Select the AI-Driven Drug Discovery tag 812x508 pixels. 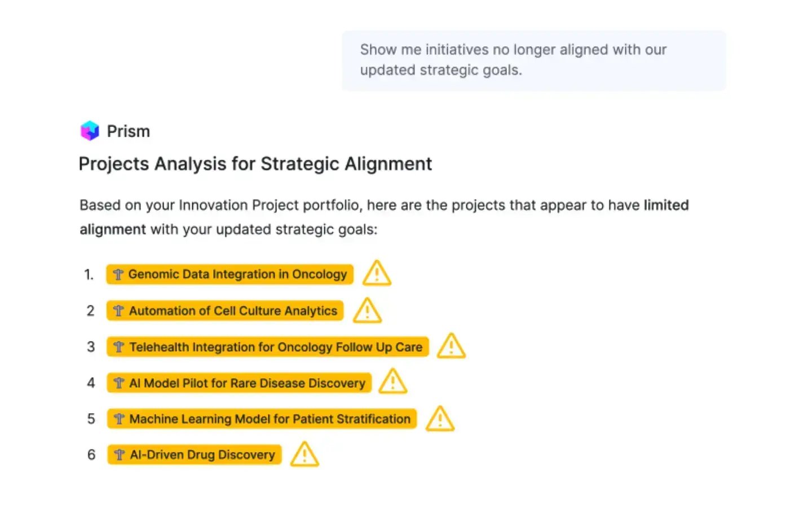194,454
